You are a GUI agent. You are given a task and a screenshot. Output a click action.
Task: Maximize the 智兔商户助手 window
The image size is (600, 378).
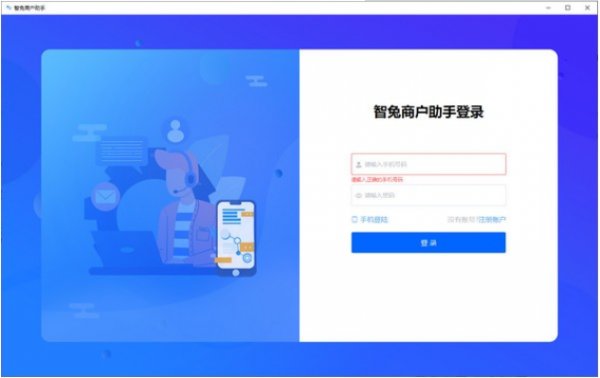pos(568,8)
